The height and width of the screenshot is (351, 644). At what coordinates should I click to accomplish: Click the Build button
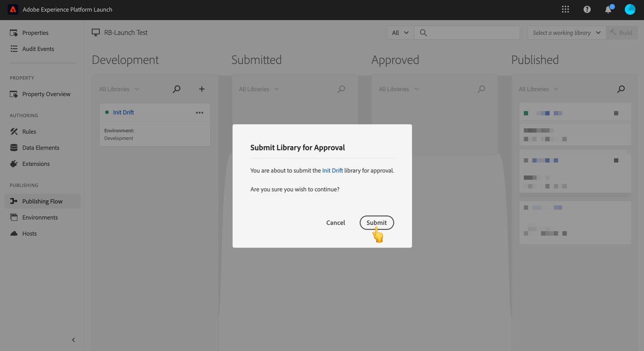coord(622,33)
